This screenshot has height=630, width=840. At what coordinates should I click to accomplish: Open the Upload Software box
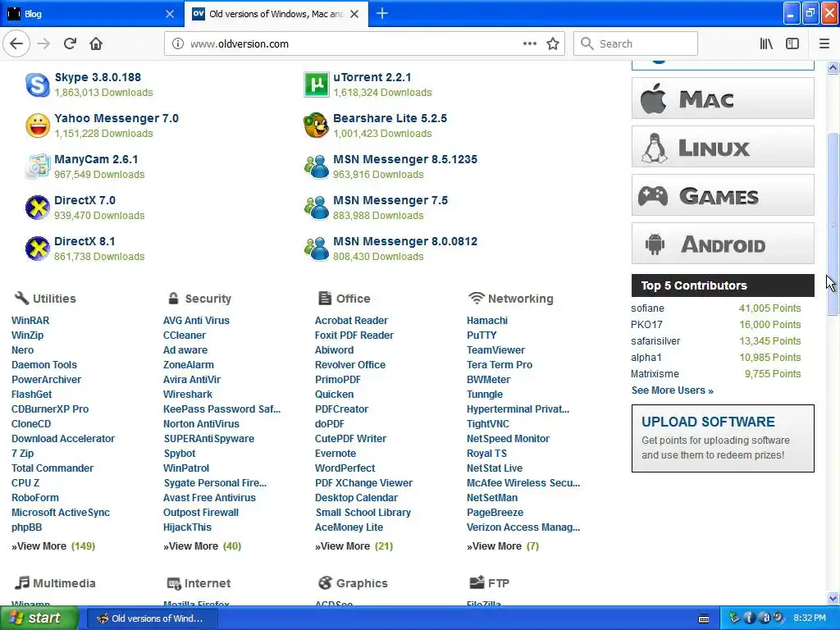click(x=723, y=438)
